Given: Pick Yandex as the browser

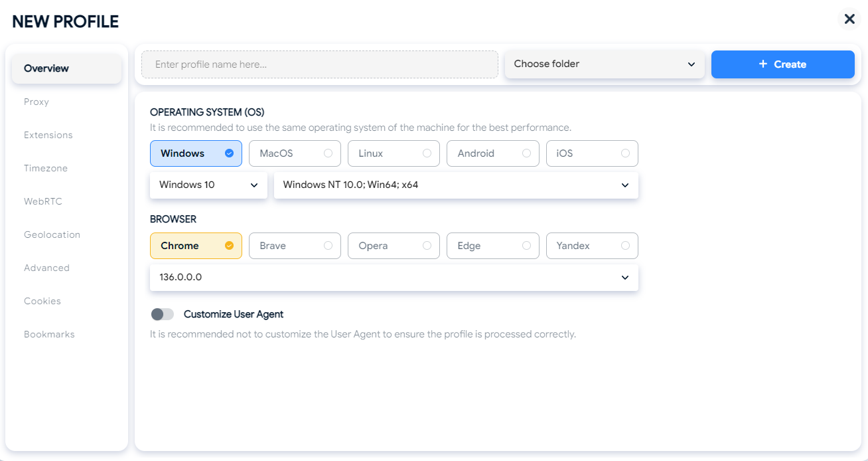Looking at the screenshot, I should [x=592, y=246].
